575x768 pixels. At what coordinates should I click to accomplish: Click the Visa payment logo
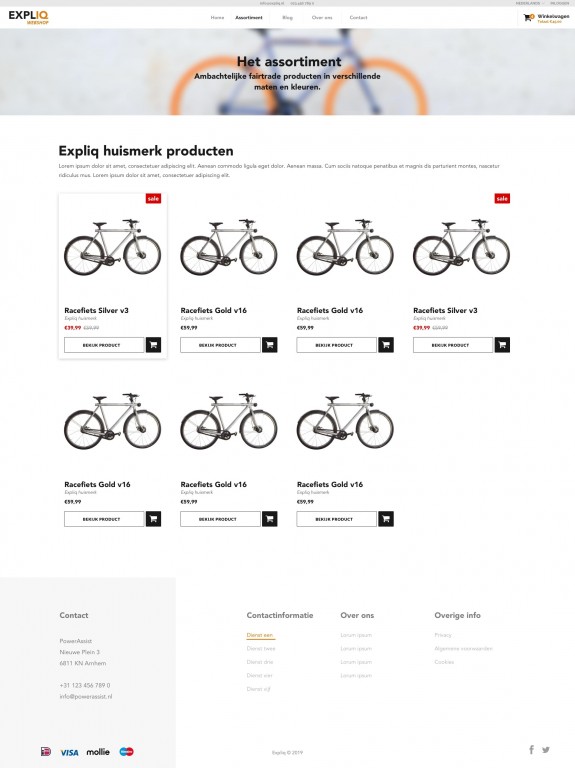pos(70,752)
